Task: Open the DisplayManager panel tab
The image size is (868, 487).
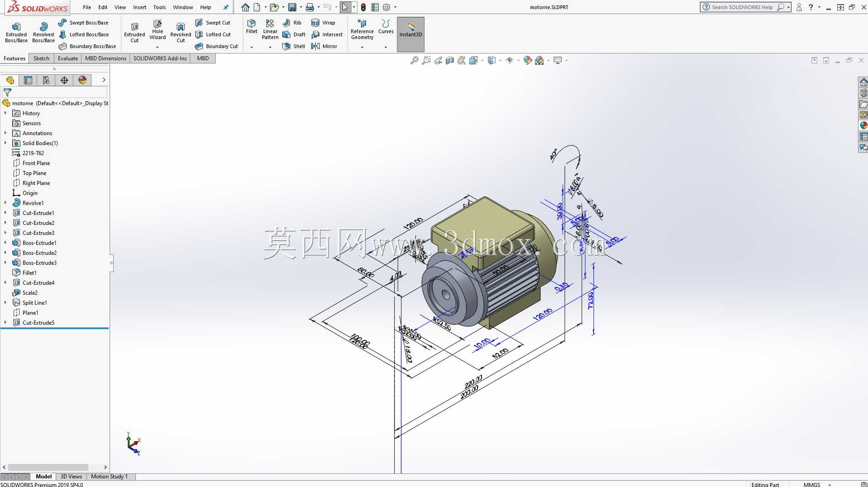Action: [x=82, y=80]
